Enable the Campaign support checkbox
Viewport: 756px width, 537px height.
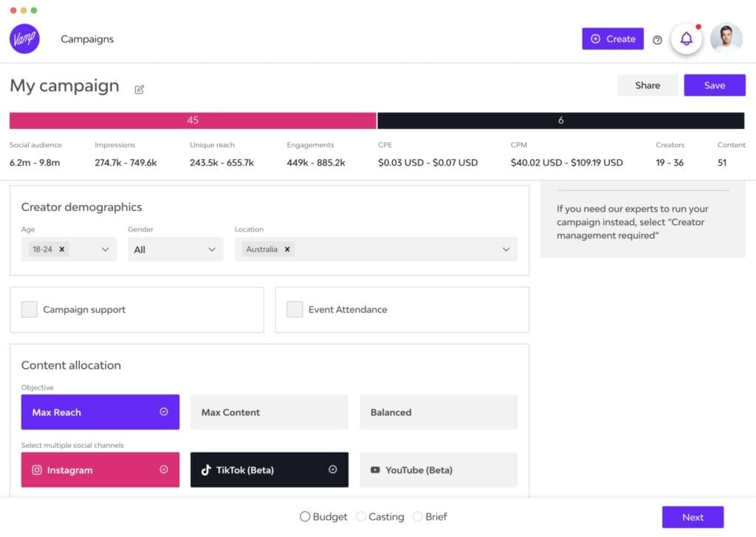click(30, 310)
